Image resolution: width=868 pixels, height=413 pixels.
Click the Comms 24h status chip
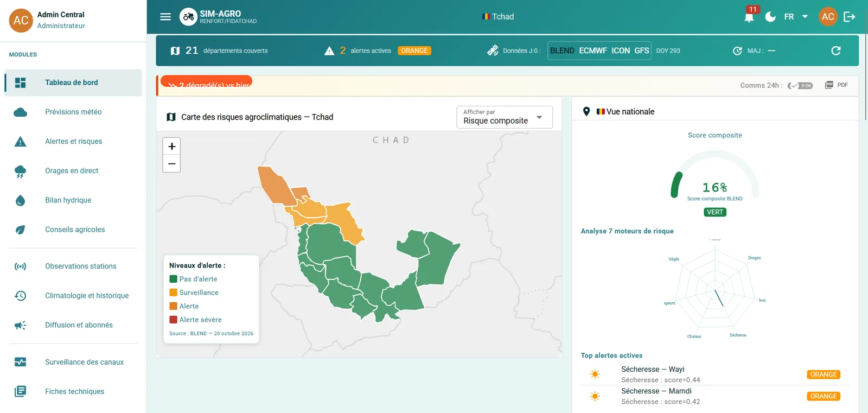pos(801,85)
